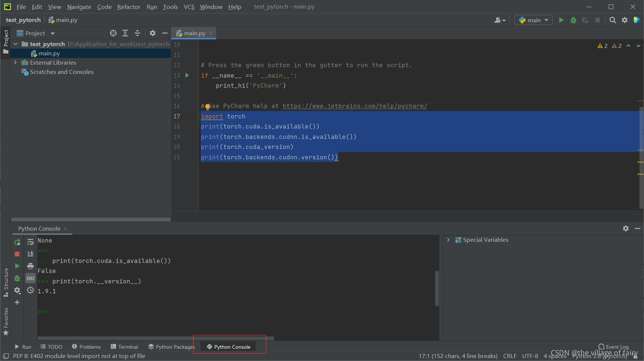Open the TODO tool window
The width and height of the screenshot is (644, 361).
tap(52, 347)
